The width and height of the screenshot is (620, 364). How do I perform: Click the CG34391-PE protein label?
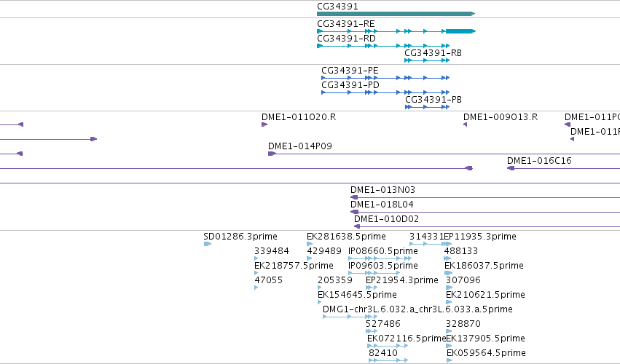350,71
